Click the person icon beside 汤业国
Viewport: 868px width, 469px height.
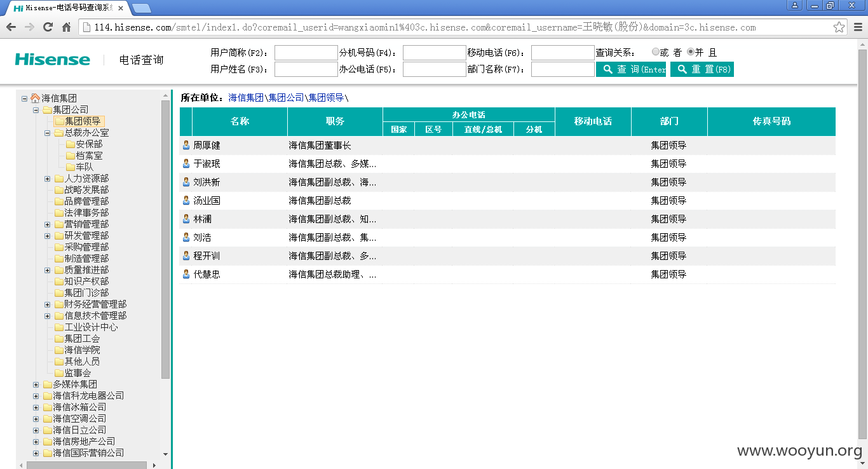[186, 201]
